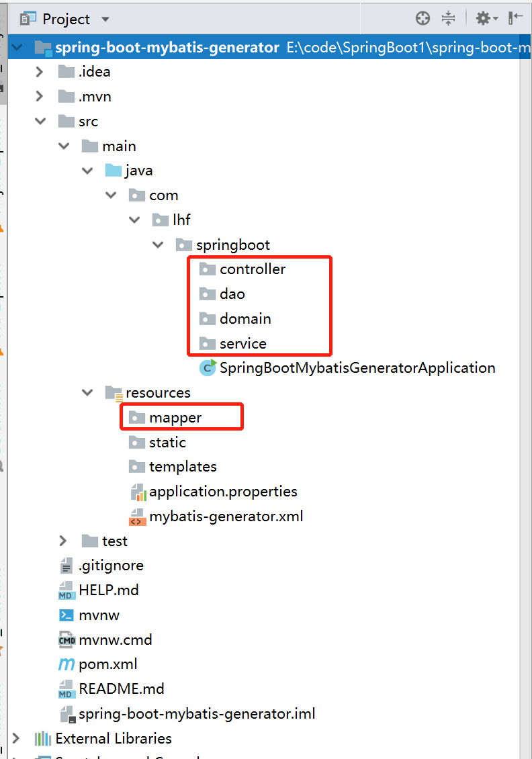Select the controller package icon
532x759 pixels.
[x=207, y=269]
